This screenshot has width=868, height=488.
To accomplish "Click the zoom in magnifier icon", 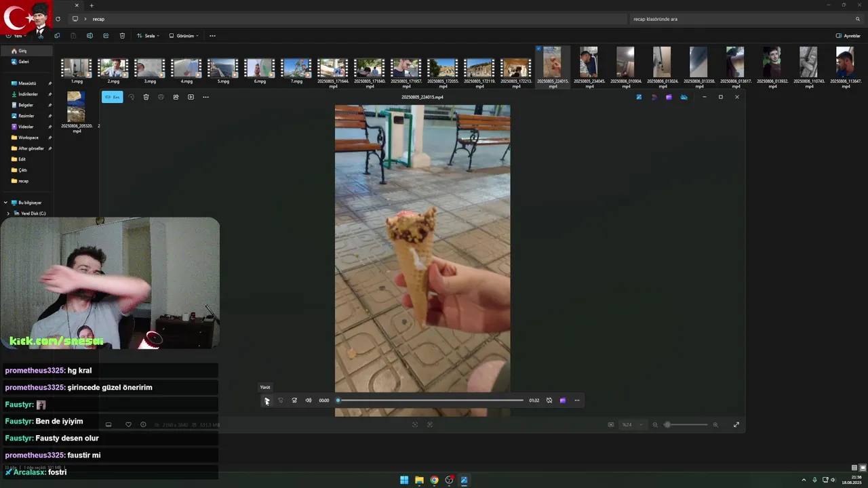I will (715, 425).
